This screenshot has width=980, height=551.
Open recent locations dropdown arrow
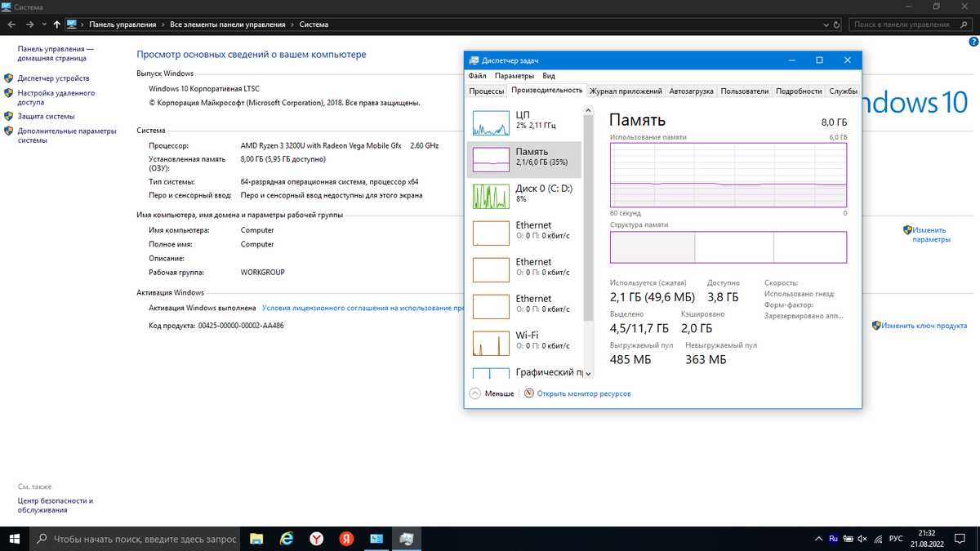[44, 24]
